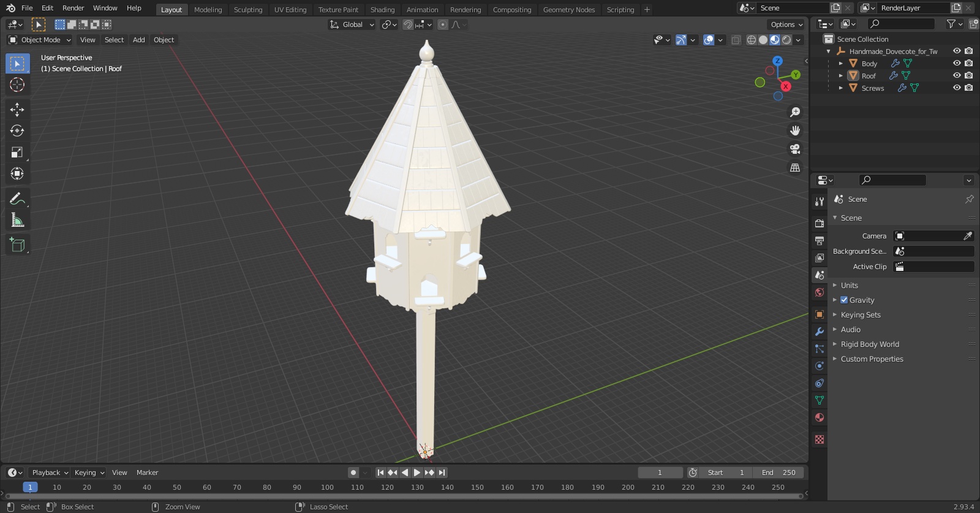Click the auto keying record button
980x513 pixels.
353,473
